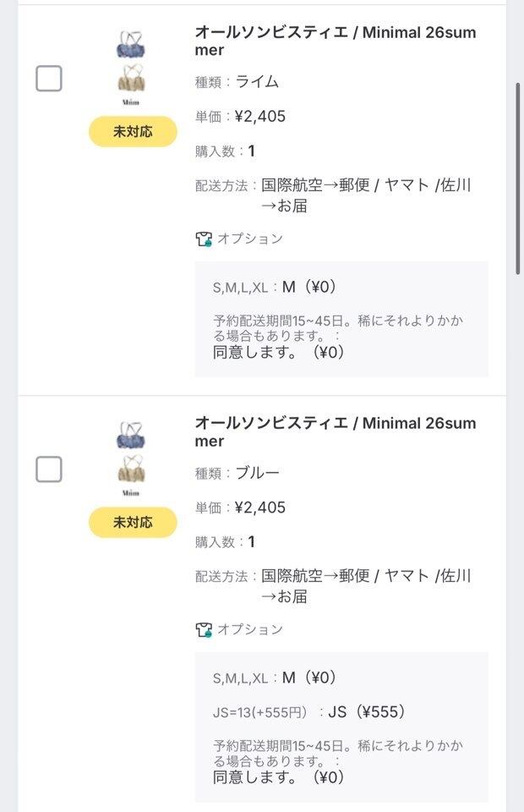Open the ブルー item product thumbnail

pyautogui.click(x=131, y=458)
